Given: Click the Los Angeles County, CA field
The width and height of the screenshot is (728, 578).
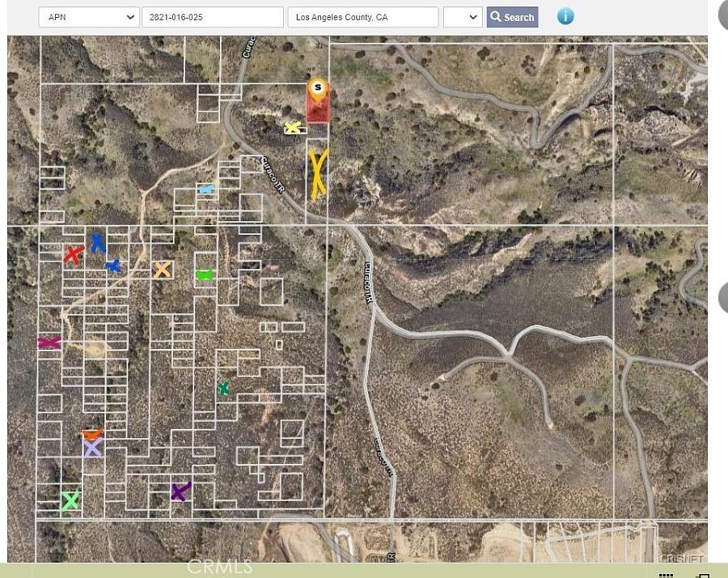Looking at the screenshot, I should [x=362, y=17].
